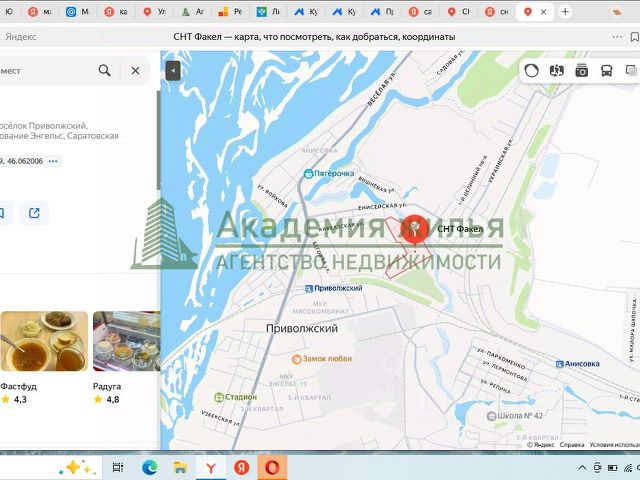Open the round red Яндекс taskbar app
The height and width of the screenshot is (480, 640).
(x=241, y=467)
